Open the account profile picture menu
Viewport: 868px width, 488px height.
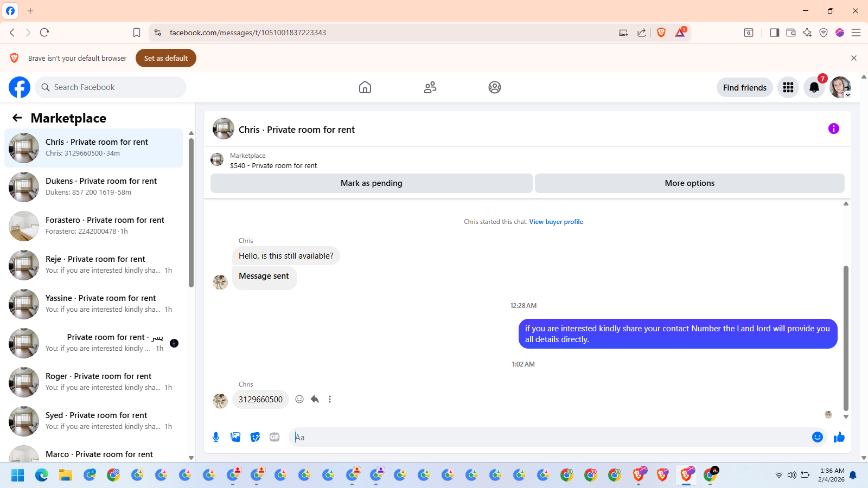click(840, 87)
